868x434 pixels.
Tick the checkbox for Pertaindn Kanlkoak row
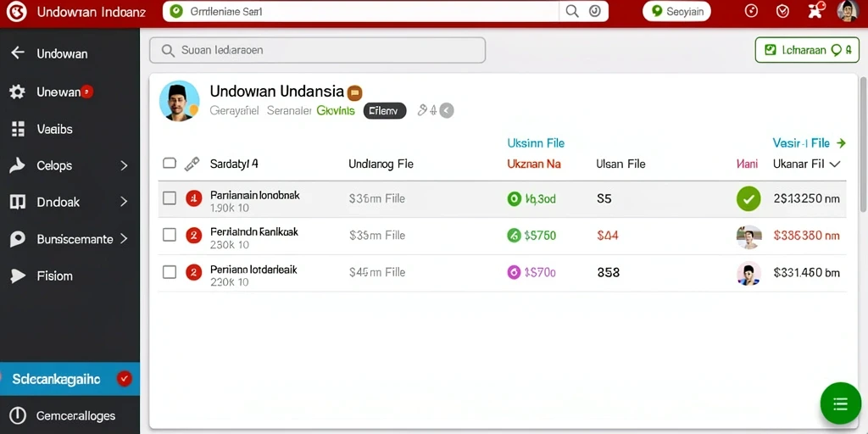click(170, 236)
